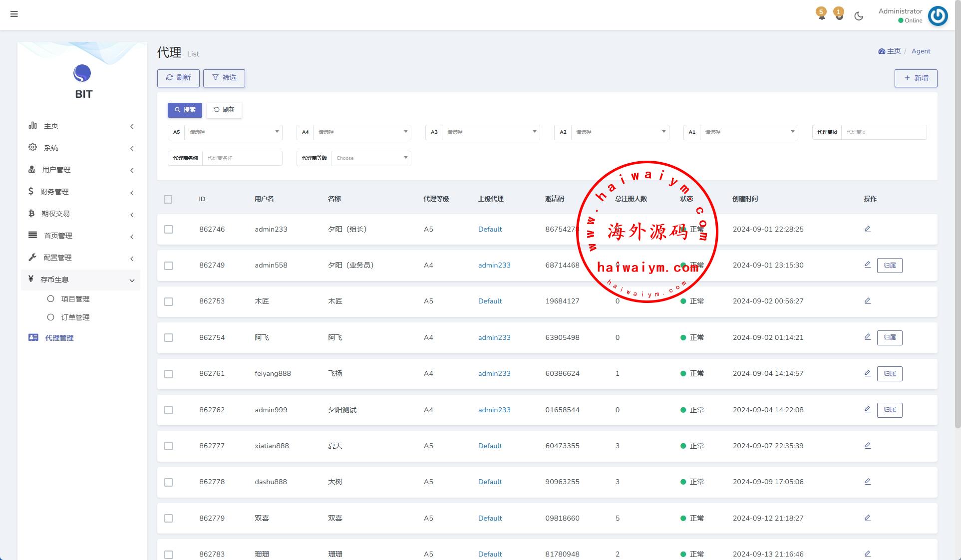This screenshot has width=961, height=560.
Task: Click edit pencil for agent 862777
Action: (x=867, y=446)
